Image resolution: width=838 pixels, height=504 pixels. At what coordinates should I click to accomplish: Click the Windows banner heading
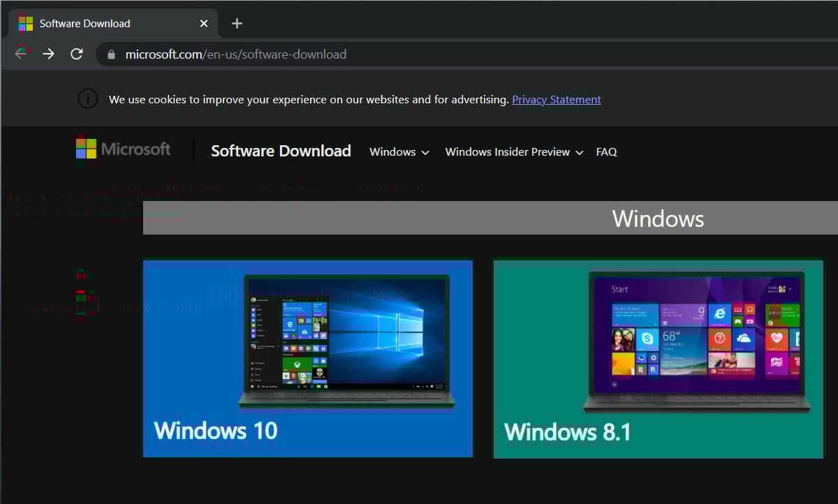tap(658, 218)
